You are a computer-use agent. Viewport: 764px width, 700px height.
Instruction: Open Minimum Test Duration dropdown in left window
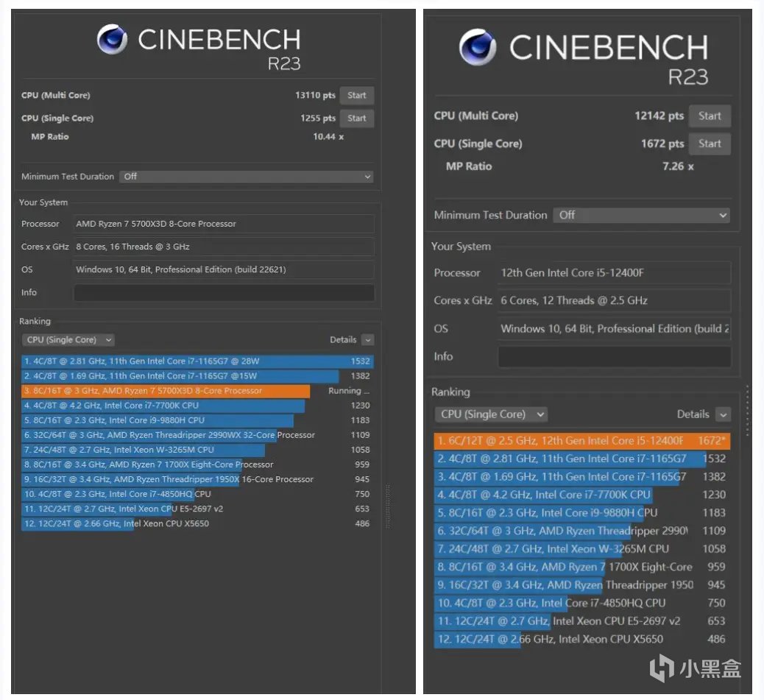(x=247, y=177)
